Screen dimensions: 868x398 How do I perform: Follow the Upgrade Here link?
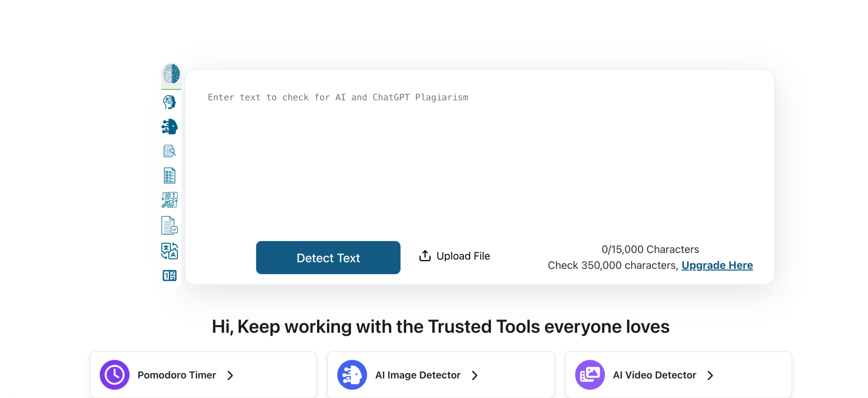pyautogui.click(x=717, y=265)
